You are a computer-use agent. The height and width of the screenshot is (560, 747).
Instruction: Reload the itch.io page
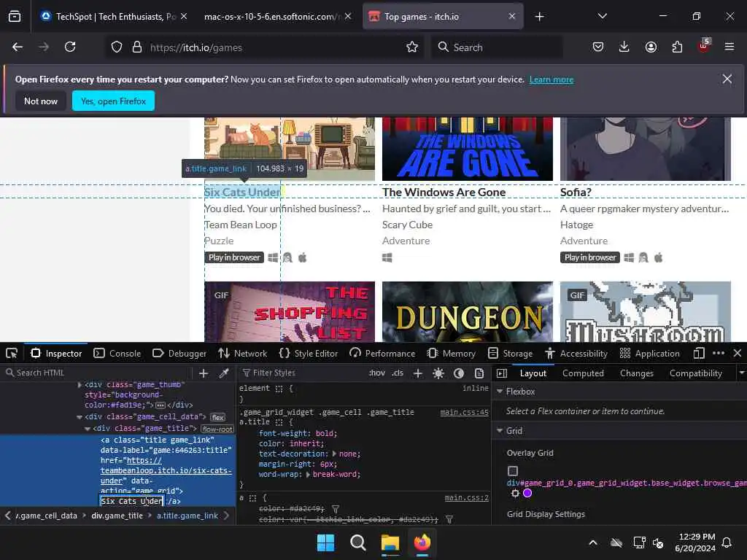click(70, 47)
